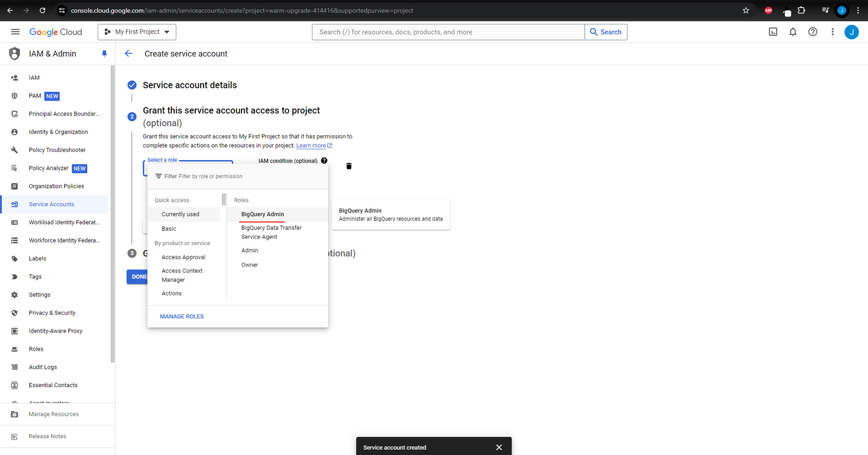868x455 pixels.
Task: Dismiss the Service account created toast
Action: pyautogui.click(x=499, y=447)
